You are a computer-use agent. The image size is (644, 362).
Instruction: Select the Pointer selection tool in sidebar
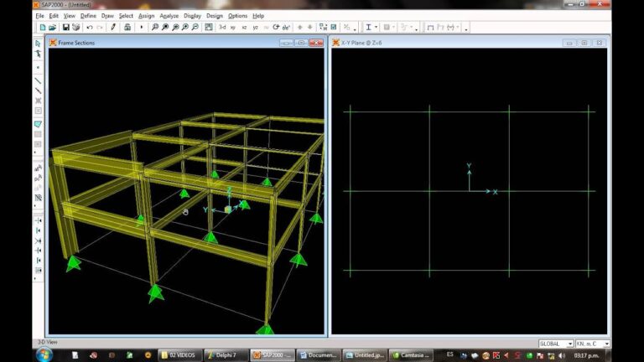[38, 44]
